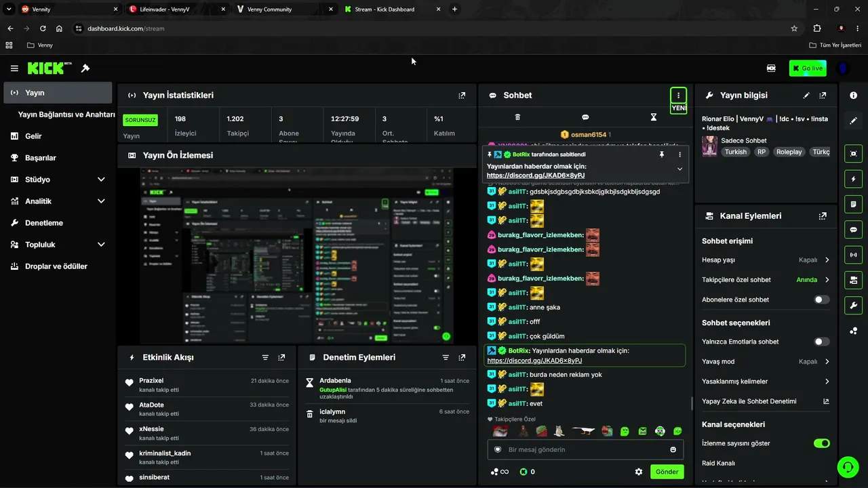
Task: Click the hourglass icon in Sohbet toolbar
Action: pos(654,117)
